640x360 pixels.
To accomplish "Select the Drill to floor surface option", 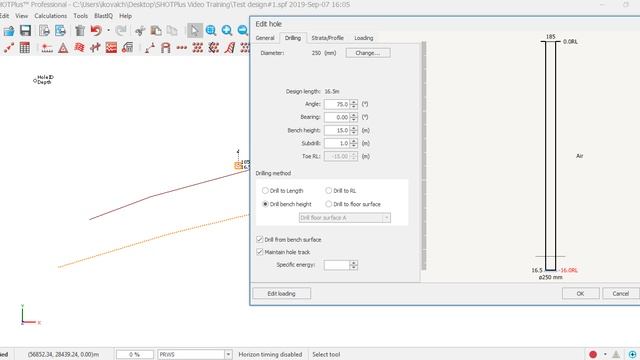I will tap(329, 204).
